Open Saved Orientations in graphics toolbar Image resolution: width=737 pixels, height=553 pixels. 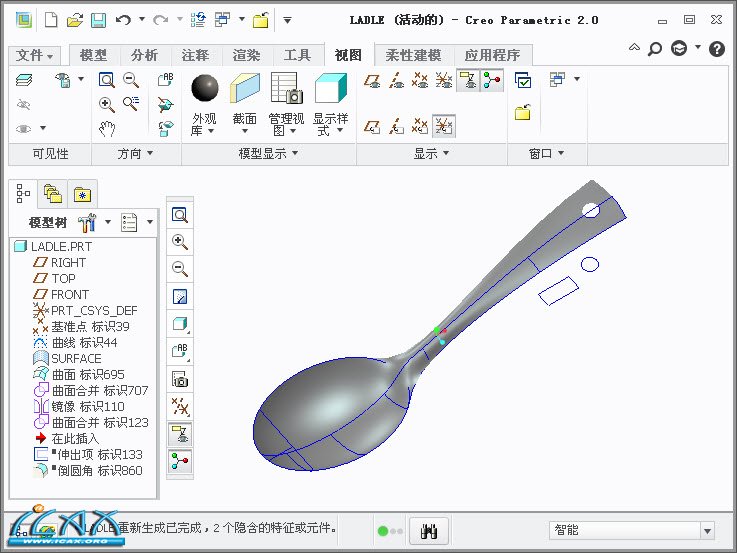tap(180, 351)
